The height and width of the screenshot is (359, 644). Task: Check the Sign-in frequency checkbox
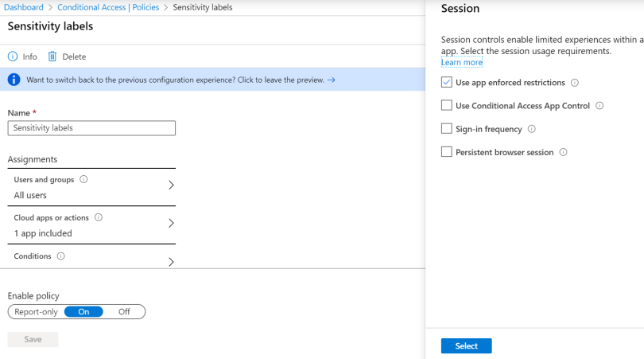coord(447,129)
